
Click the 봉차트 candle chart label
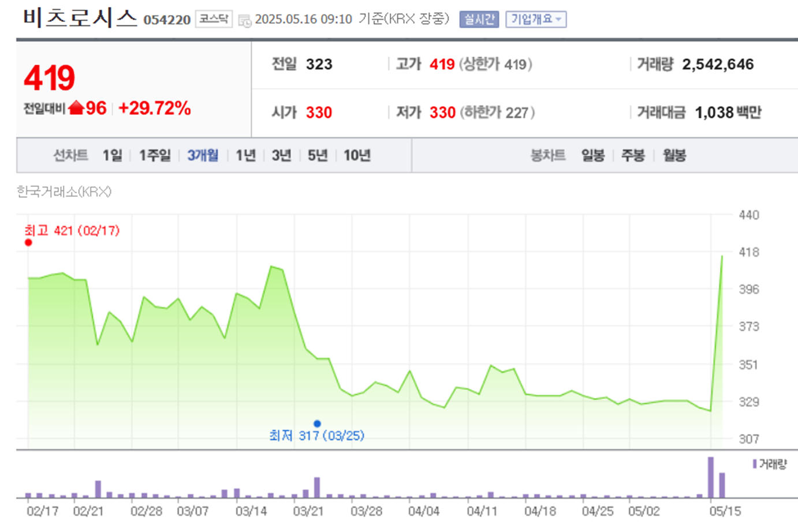[x=548, y=155]
